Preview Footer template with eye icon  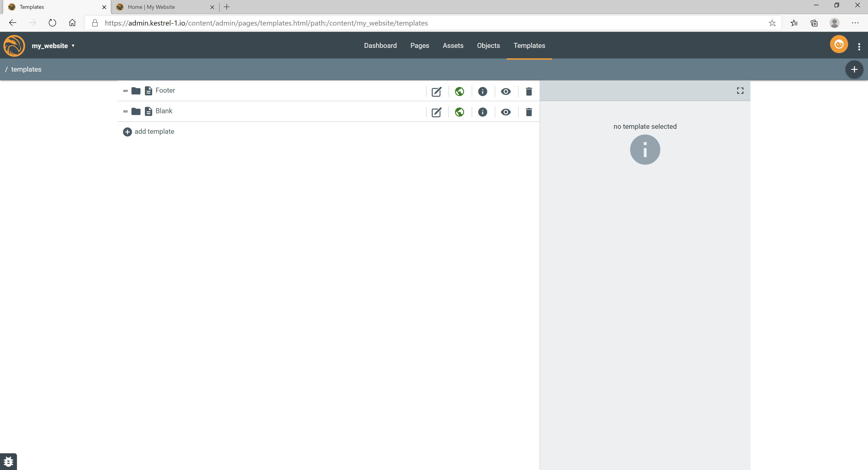pyautogui.click(x=505, y=92)
